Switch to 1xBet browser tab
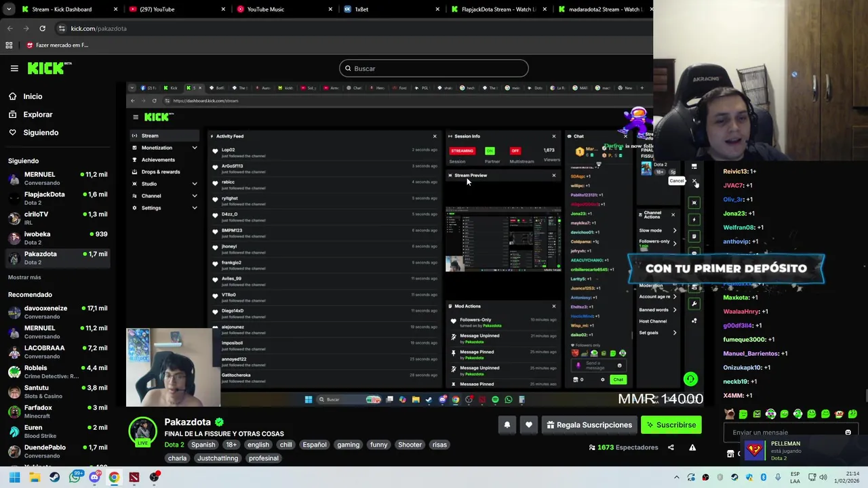Viewport: 868px width, 488px height. tap(392, 9)
